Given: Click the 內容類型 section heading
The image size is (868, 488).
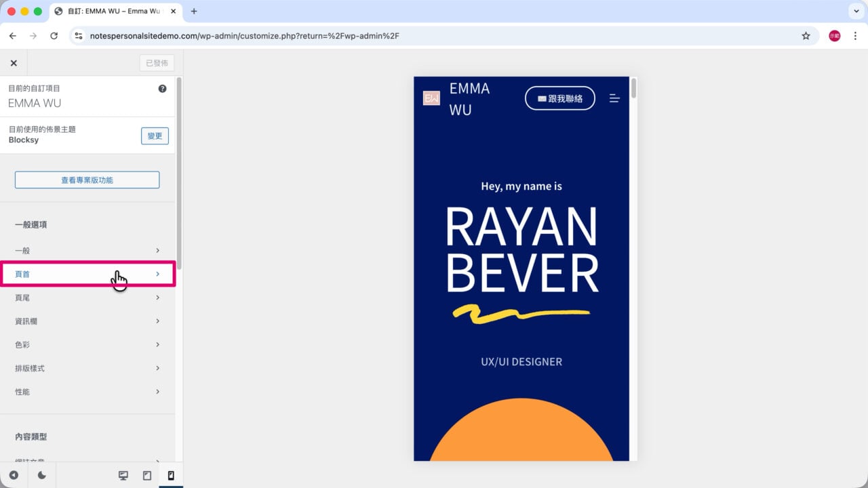Looking at the screenshot, I should [x=31, y=437].
